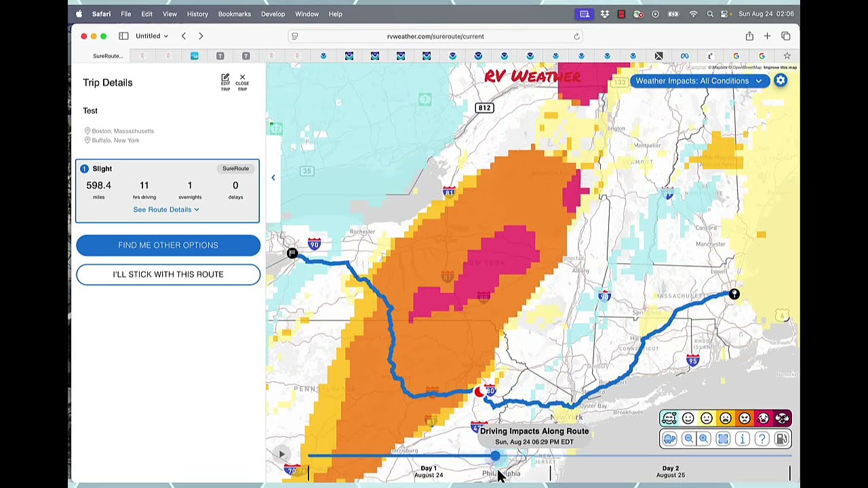Select the shocked face impact emoji on orange-yellow

point(726,418)
